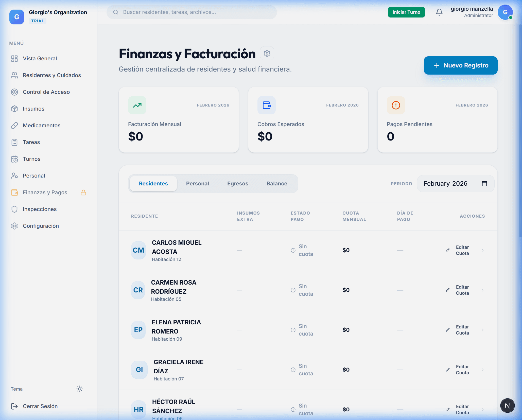This screenshot has height=420, width=522.
Task: Select the Insumos sidebar icon
Action: (x=15, y=109)
